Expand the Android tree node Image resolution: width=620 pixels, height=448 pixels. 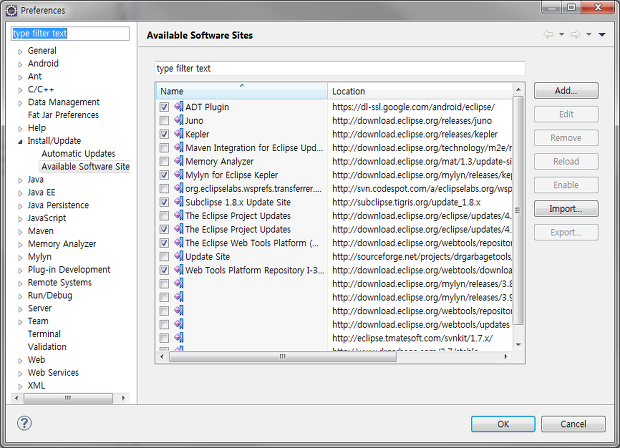(20, 64)
